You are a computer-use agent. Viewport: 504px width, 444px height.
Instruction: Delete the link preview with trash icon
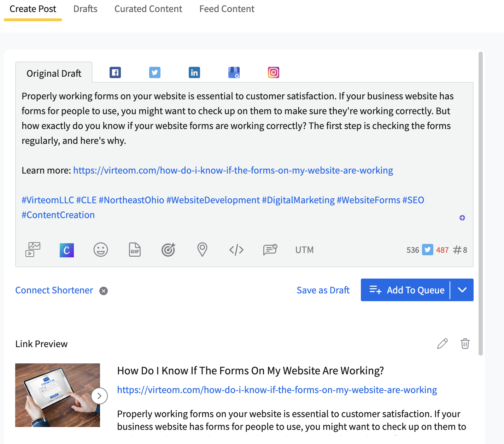[465, 344]
